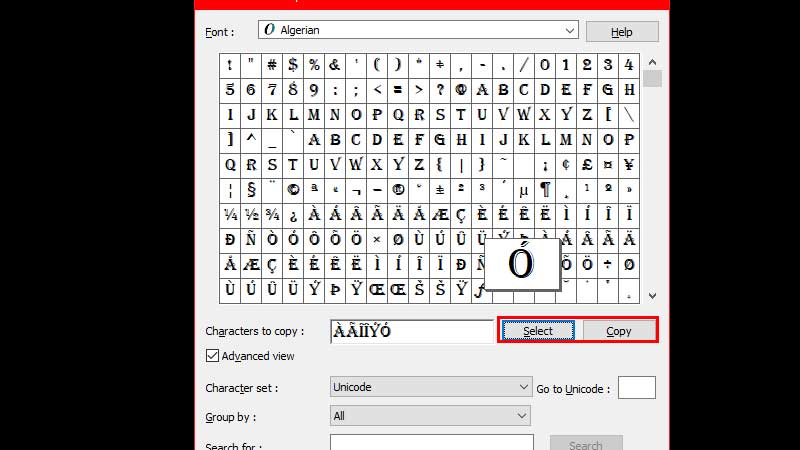
Task: Choose the one quarter ¼ fraction
Action: coord(230,215)
